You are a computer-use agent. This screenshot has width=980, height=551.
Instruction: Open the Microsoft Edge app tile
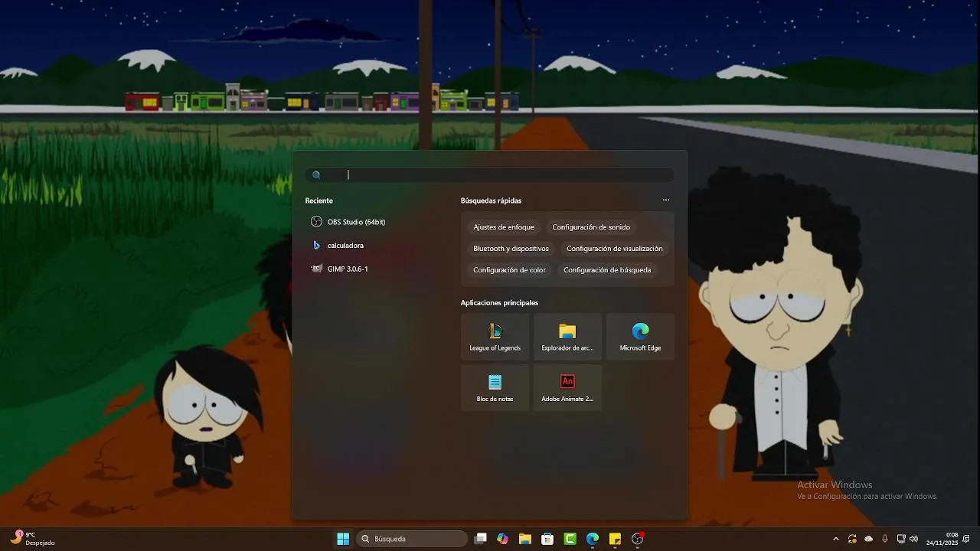pyautogui.click(x=640, y=337)
